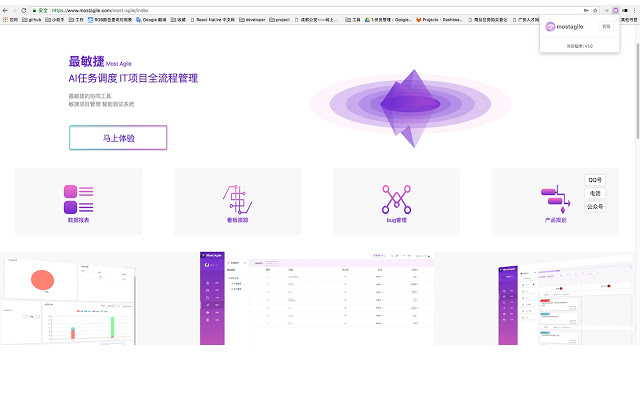Open the github bookmark folder

pos(31,19)
